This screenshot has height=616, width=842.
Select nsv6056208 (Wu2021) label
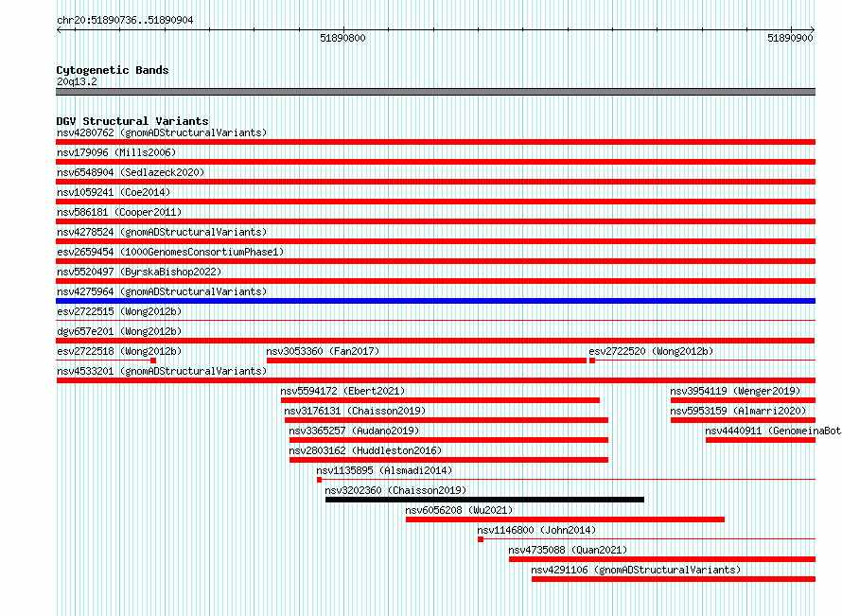[459, 510]
